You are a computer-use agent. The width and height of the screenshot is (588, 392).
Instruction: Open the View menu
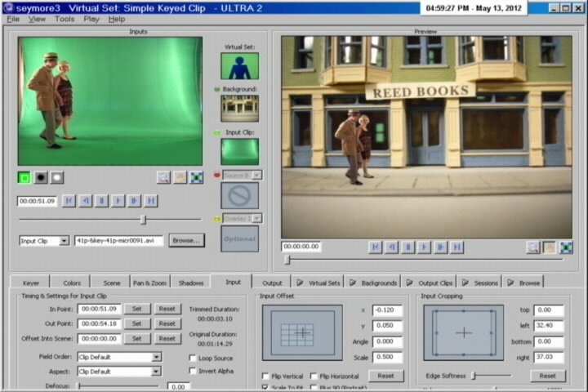(37, 19)
